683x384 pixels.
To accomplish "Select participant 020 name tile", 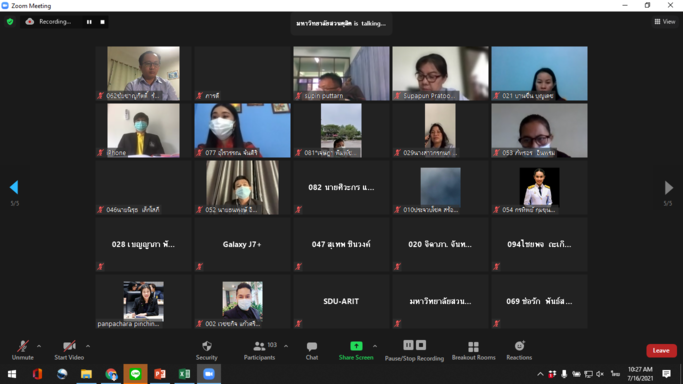I will 440,244.
